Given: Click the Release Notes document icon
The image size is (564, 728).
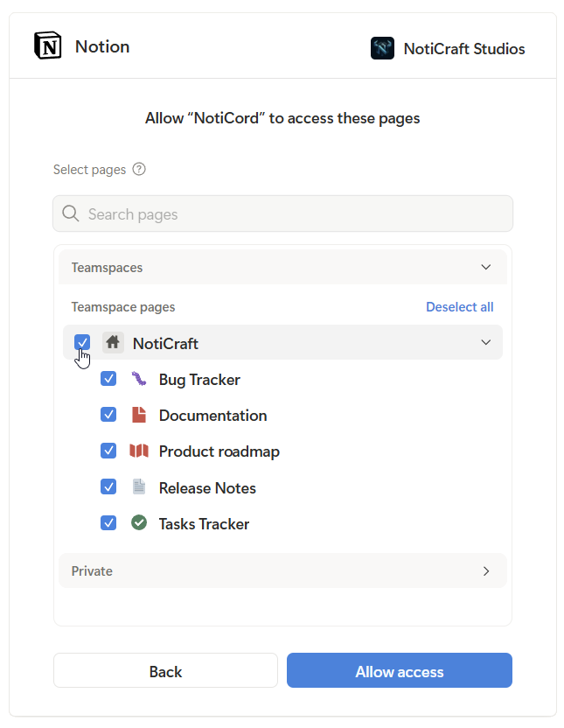Looking at the screenshot, I should [x=139, y=486].
